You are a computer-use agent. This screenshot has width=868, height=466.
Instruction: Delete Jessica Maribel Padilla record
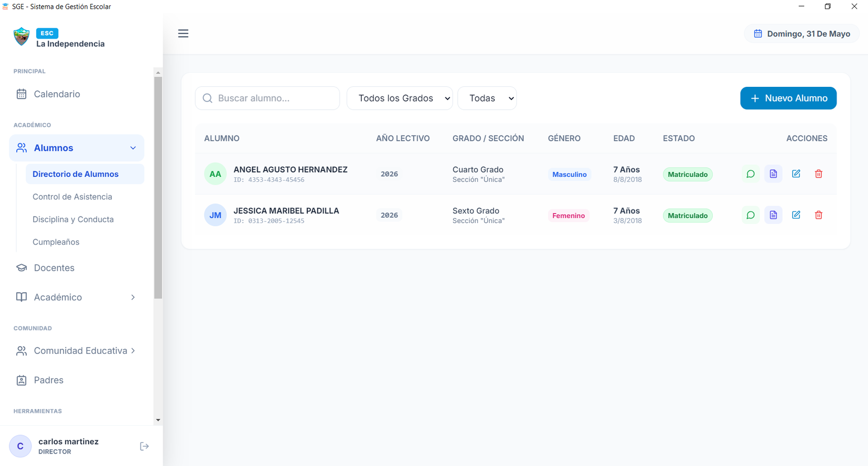click(819, 215)
